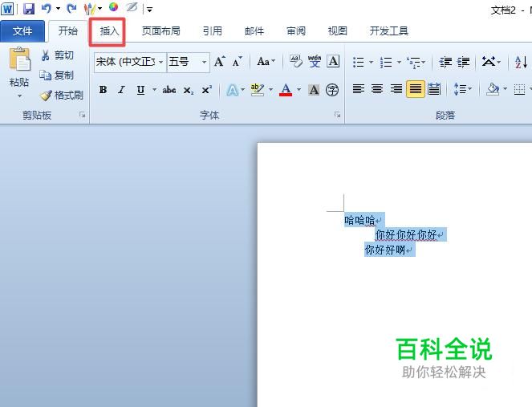Click the Text Effects glowing A icon
The width and height of the screenshot is (532, 407).
pos(233,90)
